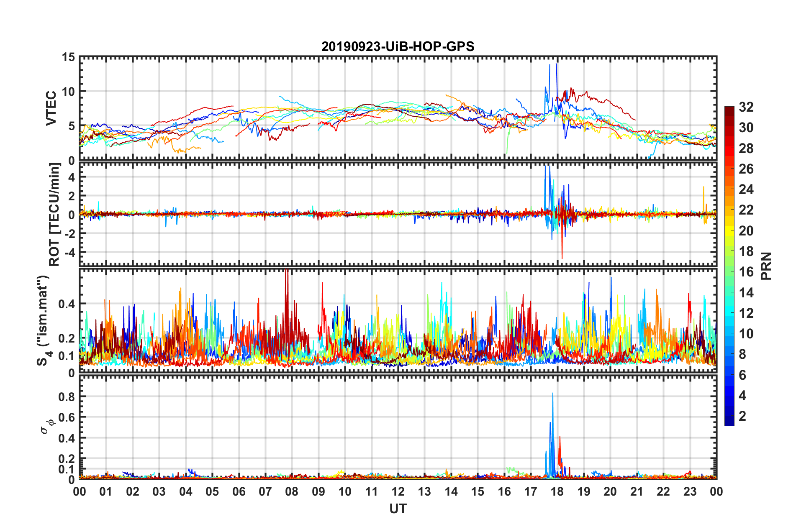
Task: Click sigma-phi axis tick label 0.2
Action: [67, 459]
